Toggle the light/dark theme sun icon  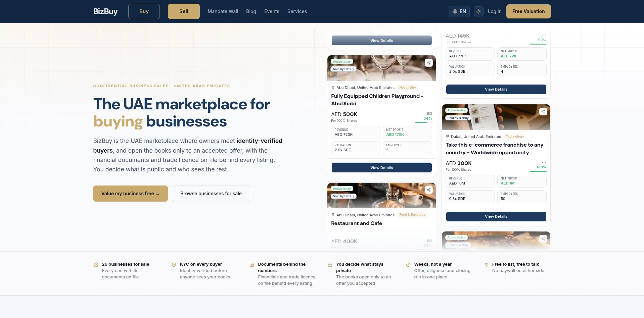[x=479, y=11]
